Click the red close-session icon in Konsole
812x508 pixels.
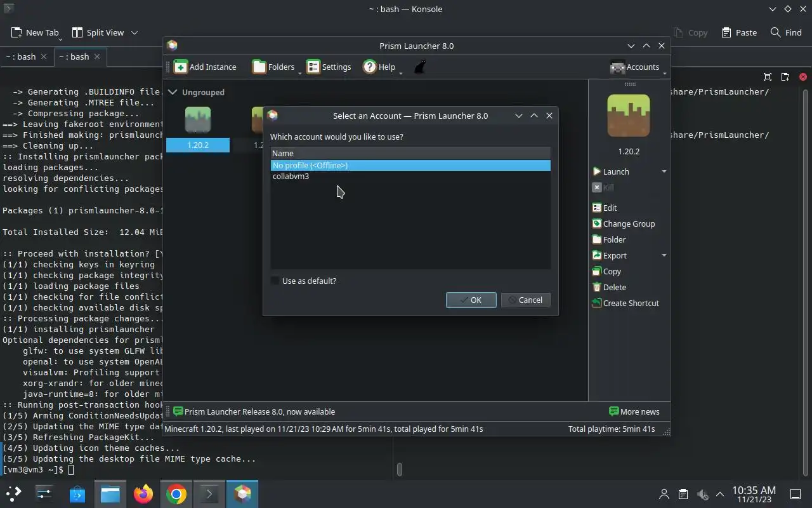pyautogui.click(x=802, y=77)
